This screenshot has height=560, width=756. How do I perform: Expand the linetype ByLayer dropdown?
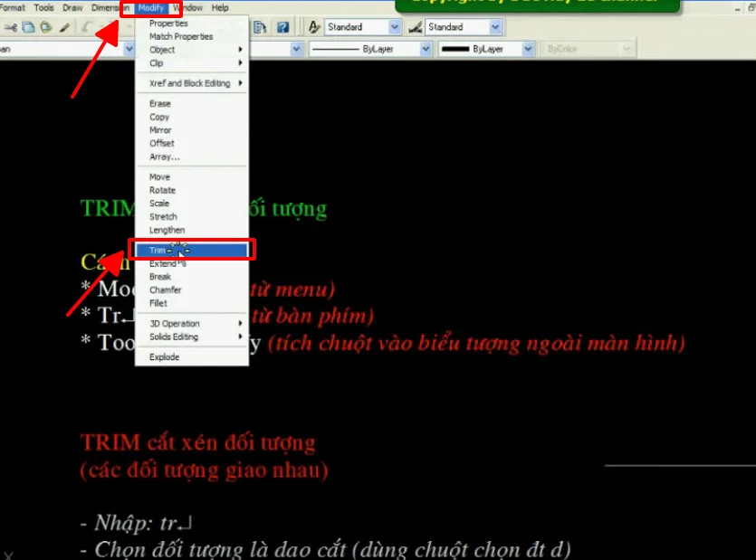[x=426, y=49]
